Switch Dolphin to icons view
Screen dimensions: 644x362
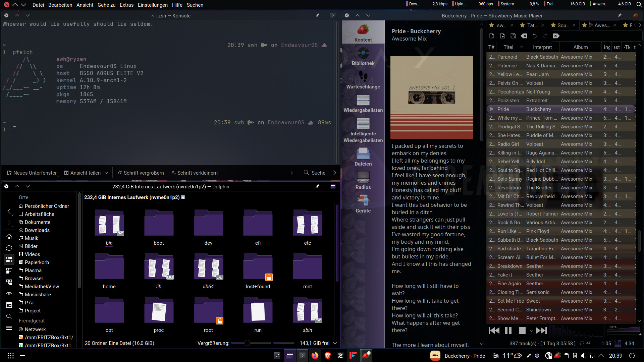(9, 259)
